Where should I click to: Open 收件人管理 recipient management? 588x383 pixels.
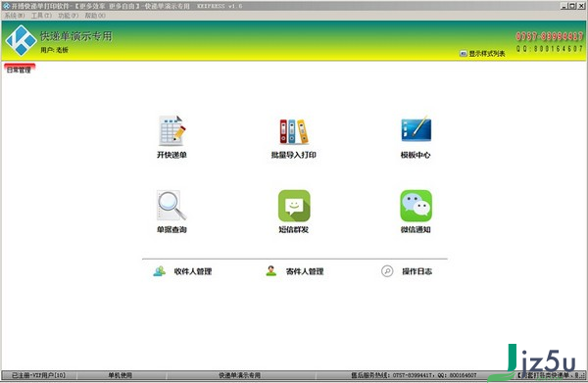pyautogui.click(x=182, y=271)
